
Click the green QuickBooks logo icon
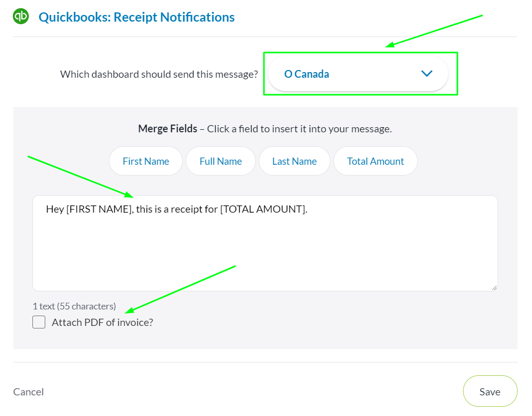pos(21,16)
